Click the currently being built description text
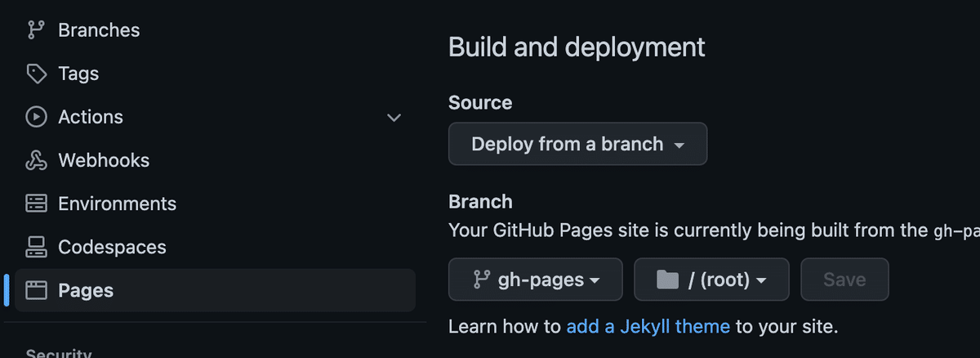The image size is (980, 358). [714, 230]
